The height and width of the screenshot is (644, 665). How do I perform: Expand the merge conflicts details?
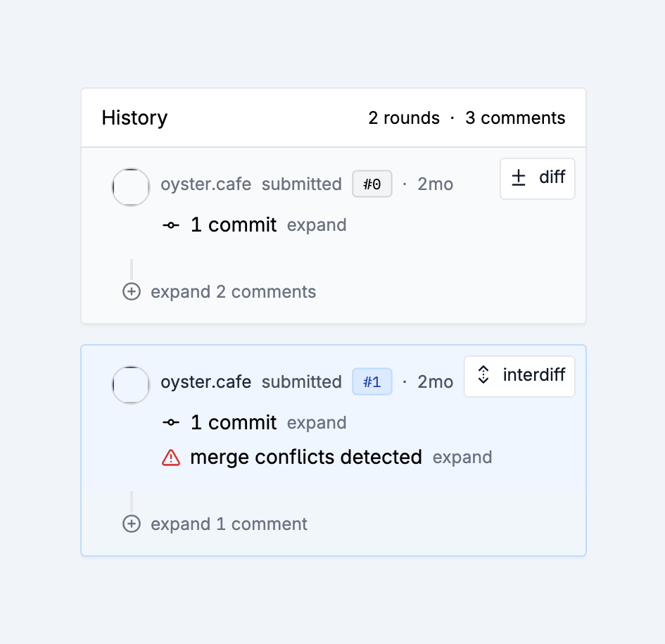point(462,457)
